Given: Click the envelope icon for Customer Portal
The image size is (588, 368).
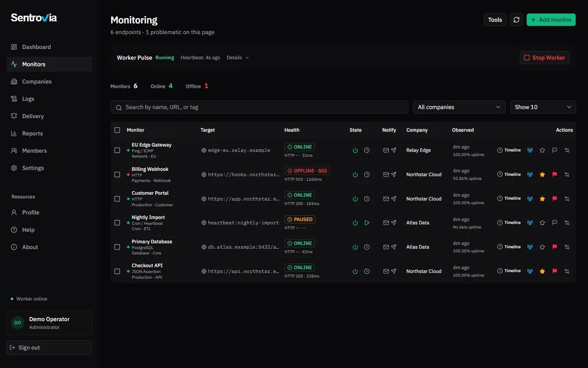Looking at the screenshot, I should pos(386,199).
